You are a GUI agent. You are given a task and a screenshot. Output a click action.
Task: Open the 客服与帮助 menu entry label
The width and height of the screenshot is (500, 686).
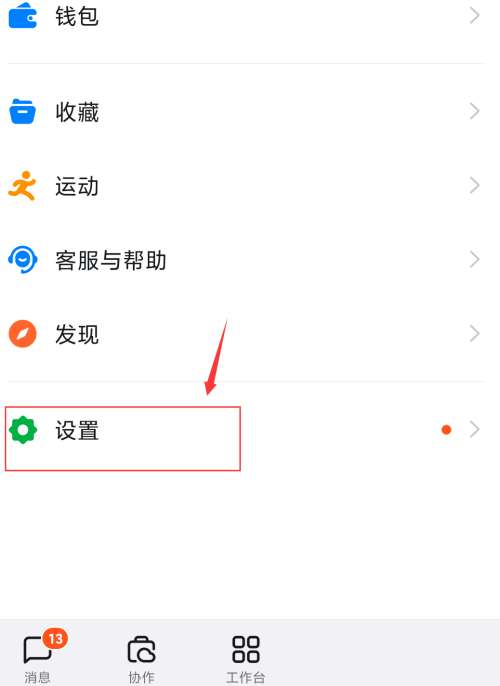111,260
